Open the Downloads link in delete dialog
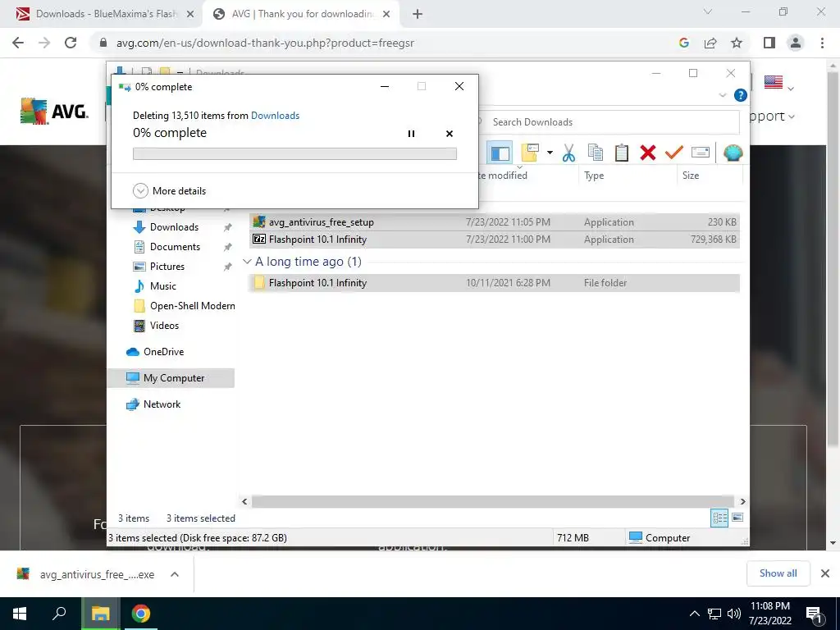This screenshot has height=630, width=840. coord(275,115)
